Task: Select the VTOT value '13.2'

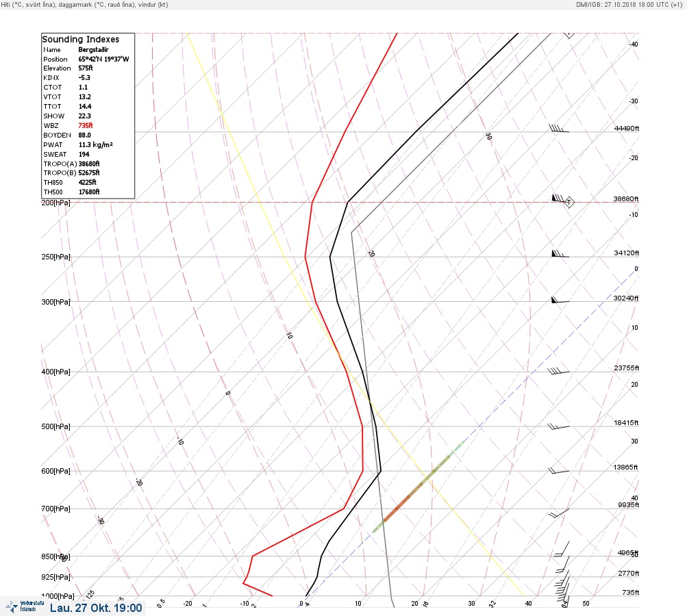Action: (84, 97)
